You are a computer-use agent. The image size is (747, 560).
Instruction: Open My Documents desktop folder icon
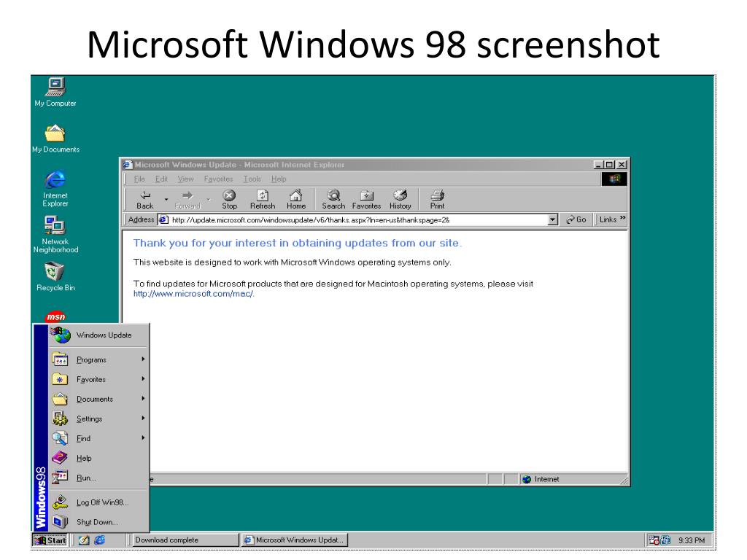coord(55,139)
